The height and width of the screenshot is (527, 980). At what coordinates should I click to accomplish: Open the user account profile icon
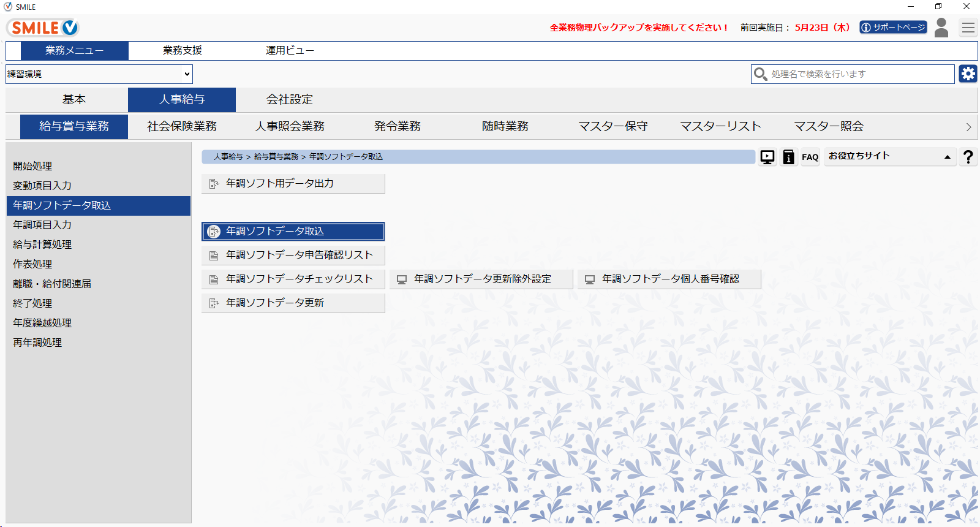(941, 28)
